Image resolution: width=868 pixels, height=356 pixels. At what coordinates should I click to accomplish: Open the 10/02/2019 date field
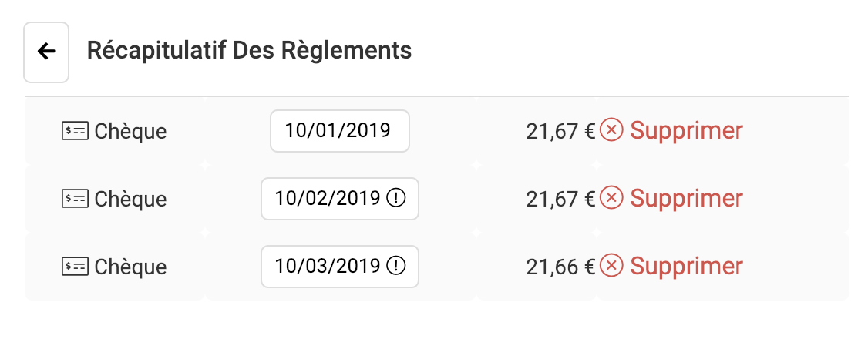pos(340,199)
